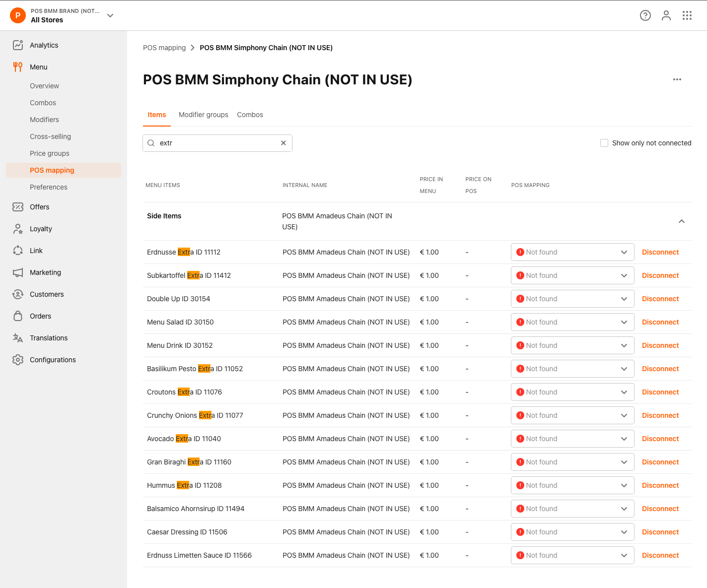
Task: Click the MENU ITEMS column header
Action: coord(163,185)
